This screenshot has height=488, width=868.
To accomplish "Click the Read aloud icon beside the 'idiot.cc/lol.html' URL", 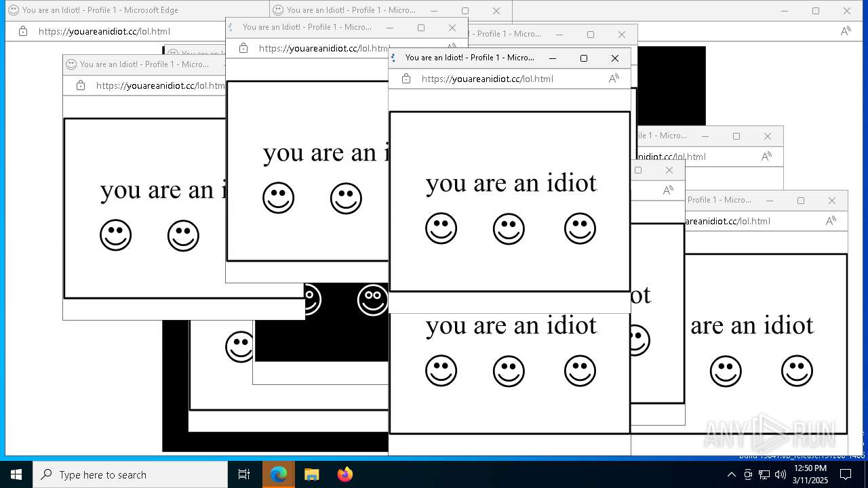I will (766, 157).
